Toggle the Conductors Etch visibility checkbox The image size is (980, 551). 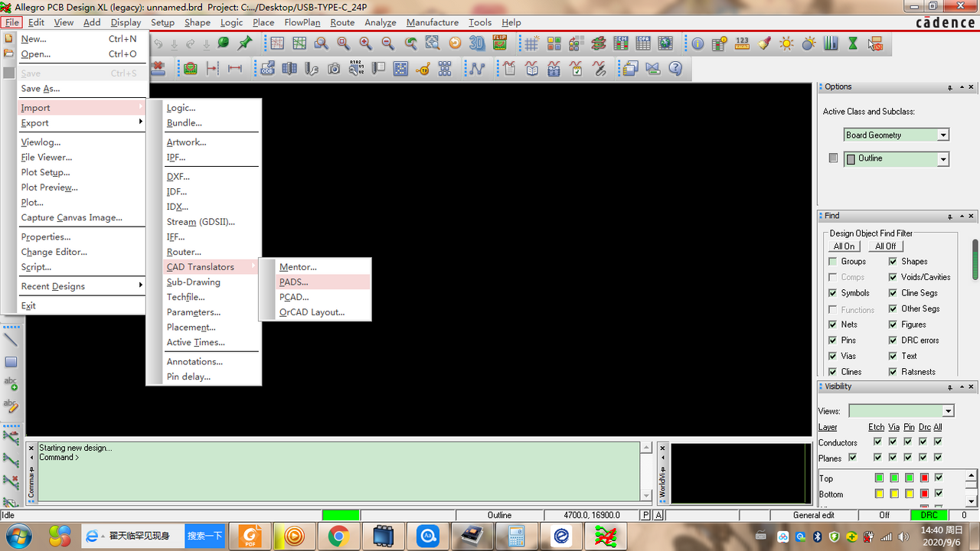(877, 442)
